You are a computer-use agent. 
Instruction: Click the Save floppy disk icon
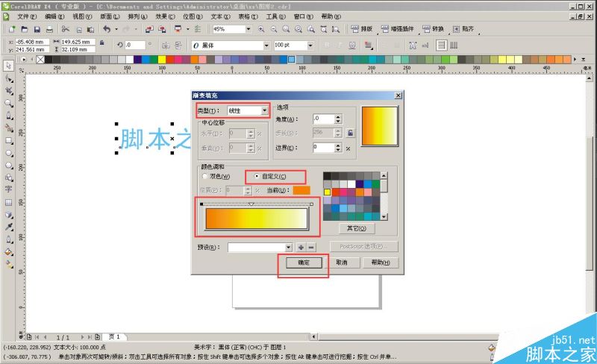click(x=37, y=29)
